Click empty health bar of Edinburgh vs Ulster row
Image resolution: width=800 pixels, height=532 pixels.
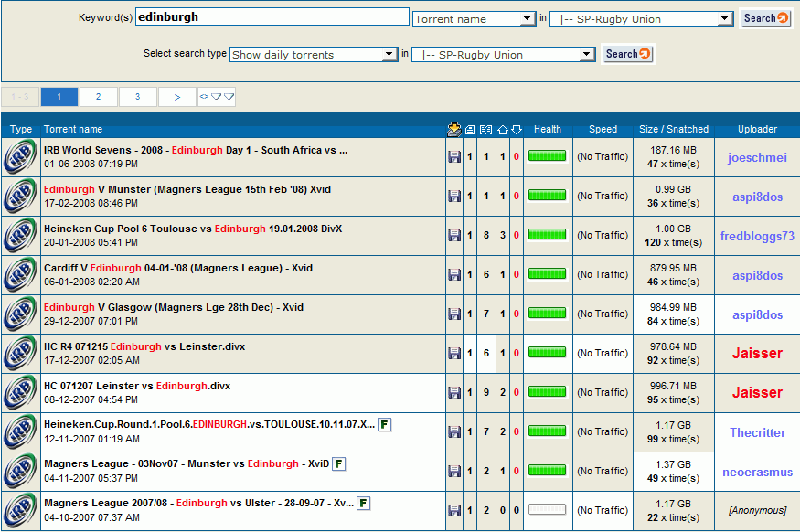(547, 509)
